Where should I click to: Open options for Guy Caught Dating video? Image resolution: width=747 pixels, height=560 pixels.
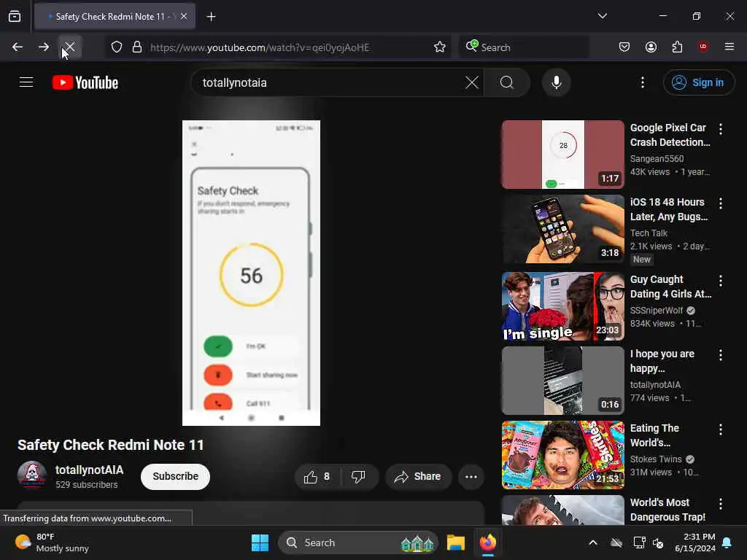[x=721, y=281]
